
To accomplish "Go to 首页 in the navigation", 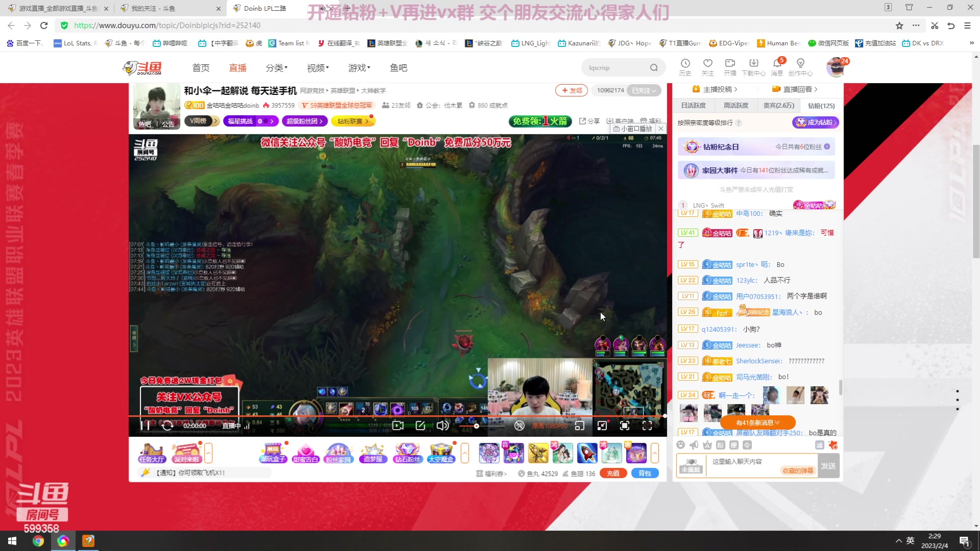I will click(x=201, y=68).
